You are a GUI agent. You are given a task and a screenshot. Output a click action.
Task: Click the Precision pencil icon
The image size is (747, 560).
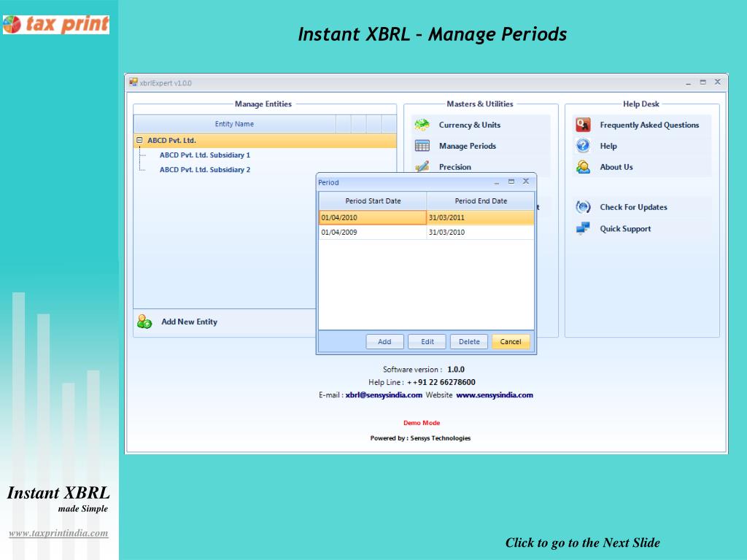pyautogui.click(x=422, y=166)
